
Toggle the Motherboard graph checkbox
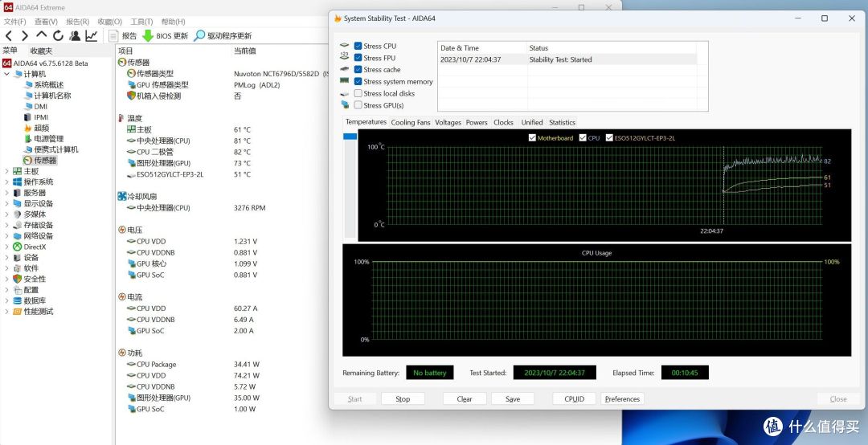pyautogui.click(x=532, y=138)
